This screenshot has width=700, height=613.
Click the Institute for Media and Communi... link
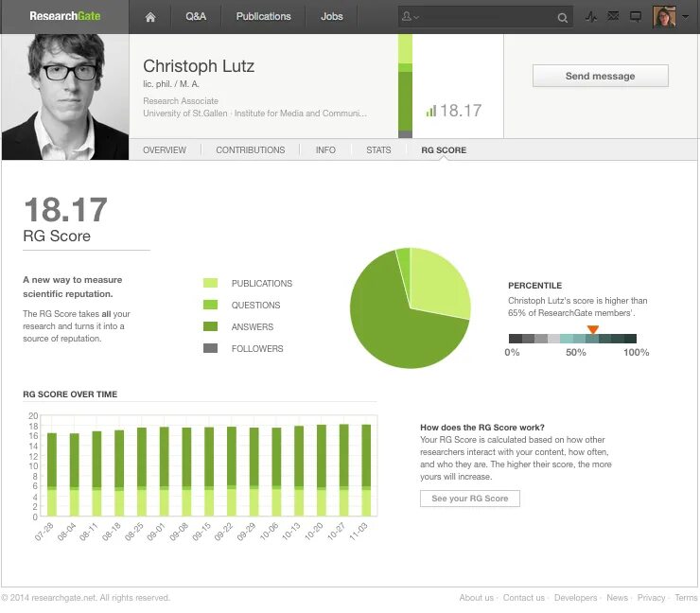click(301, 114)
